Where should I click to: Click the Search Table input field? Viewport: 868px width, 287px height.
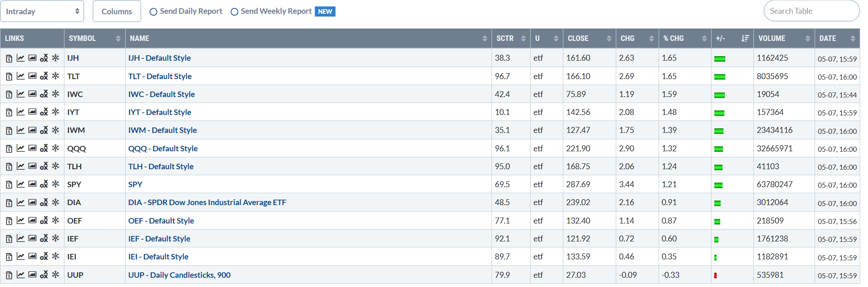tap(811, 11)
